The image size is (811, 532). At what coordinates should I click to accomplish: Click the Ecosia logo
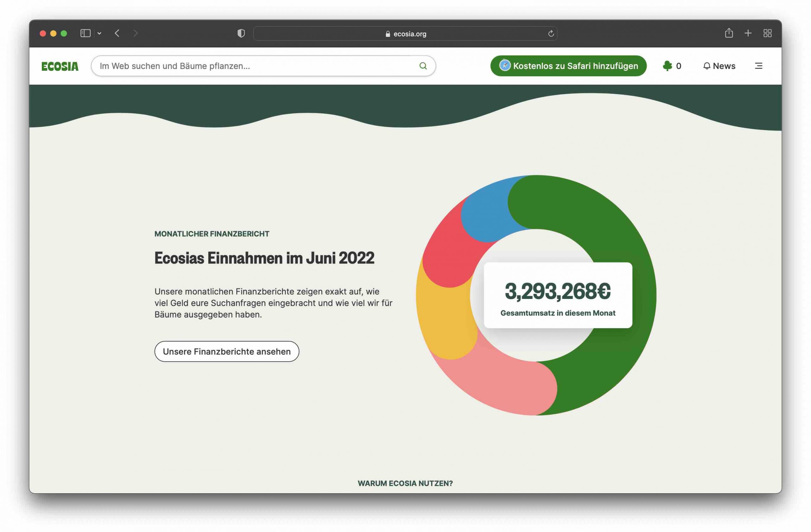(x=60, y=66)
